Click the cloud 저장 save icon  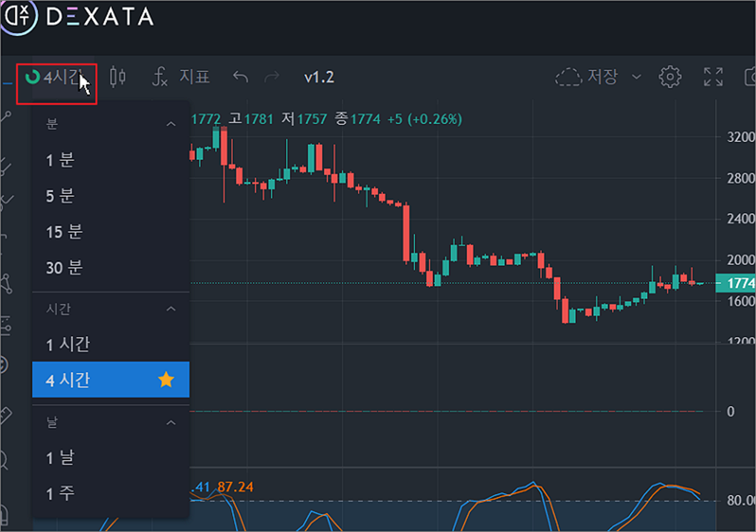click(568, 77)
